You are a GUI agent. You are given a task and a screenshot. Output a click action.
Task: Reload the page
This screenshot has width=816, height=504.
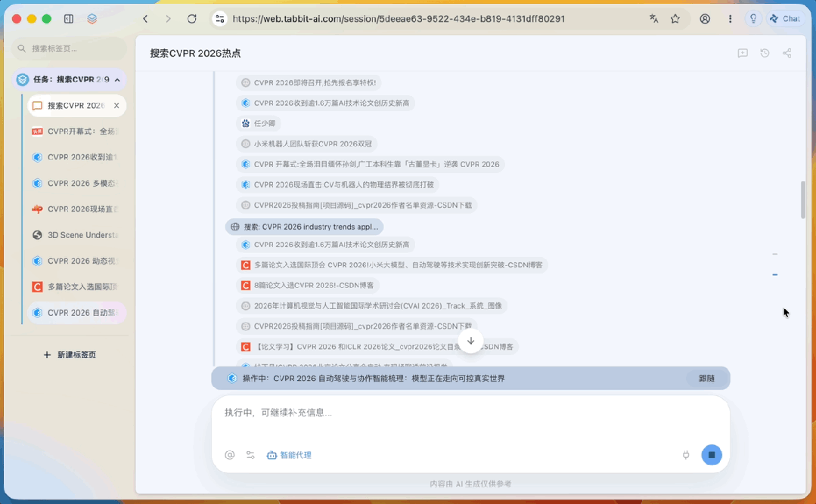(x=192, y=19)
